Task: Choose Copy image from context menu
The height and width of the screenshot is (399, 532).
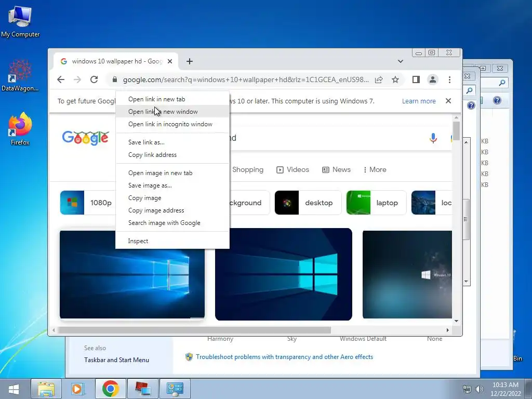Action: pyautogui.click(x=172, y=198)
